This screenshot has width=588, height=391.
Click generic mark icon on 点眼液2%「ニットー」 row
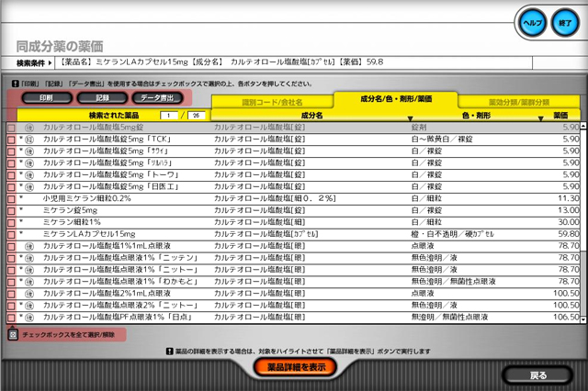point(29,306)
